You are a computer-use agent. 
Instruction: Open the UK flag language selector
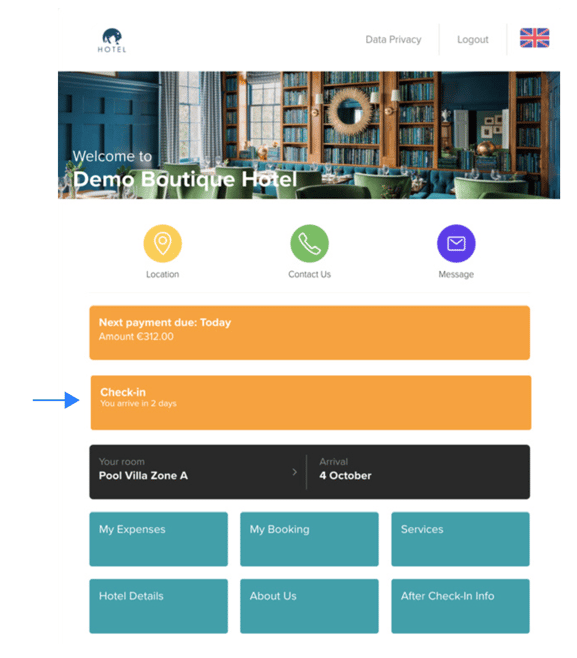(x=534, y=38)
